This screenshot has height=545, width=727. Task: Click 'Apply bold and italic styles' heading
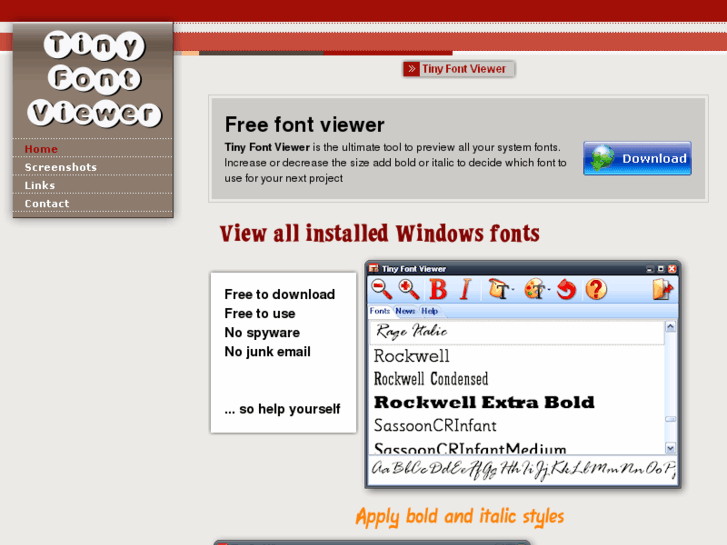(460, 517)
